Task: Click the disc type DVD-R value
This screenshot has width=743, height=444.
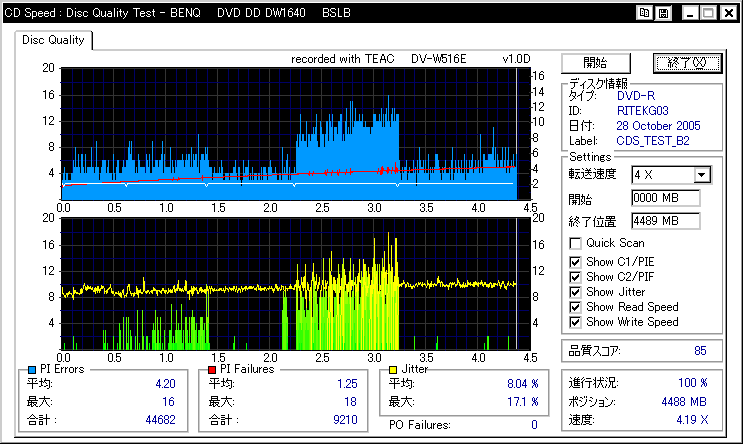Action: [x=636, y=96]
